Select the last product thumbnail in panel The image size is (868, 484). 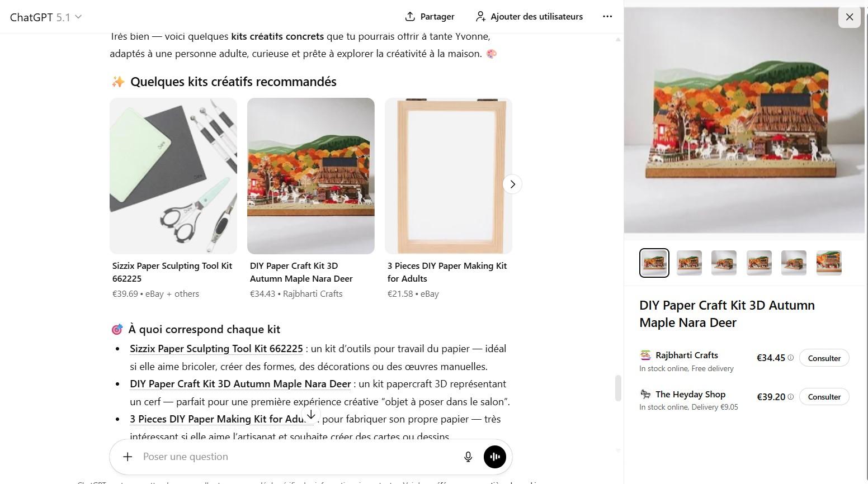coord(829,263)
